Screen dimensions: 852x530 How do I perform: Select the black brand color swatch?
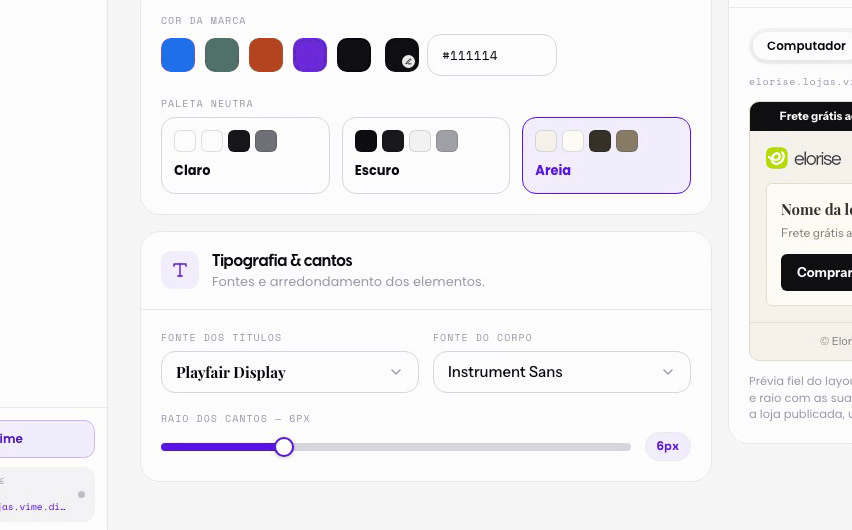(x=354, y=55)
